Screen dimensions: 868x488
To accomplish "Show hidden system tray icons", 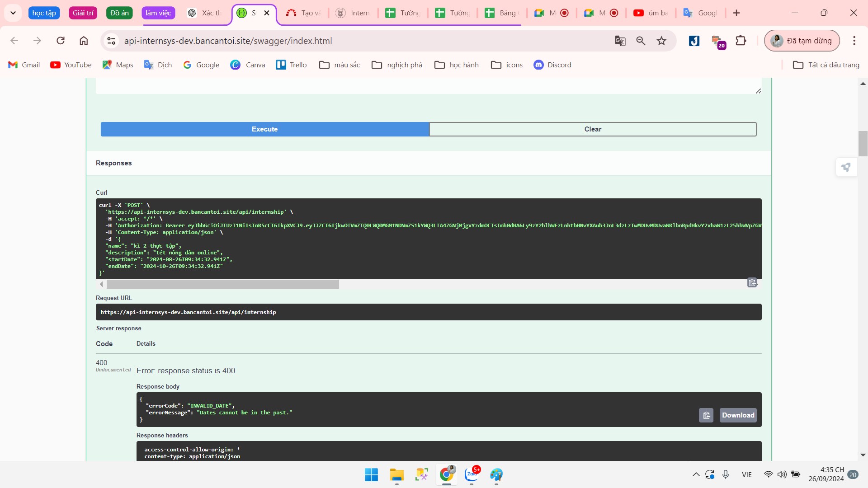I will 696,474.
